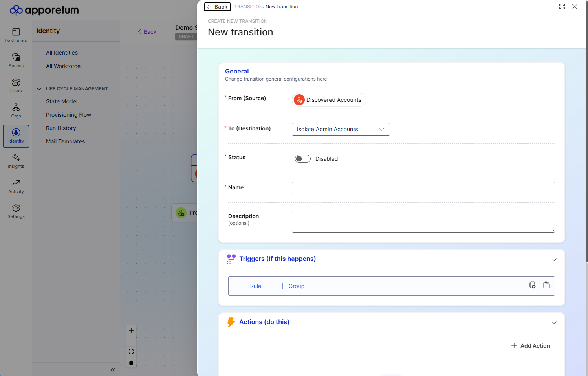Screen dimensions: 588x376
Task: Add a Rule to the triggers
Action: tap(251, 286)
